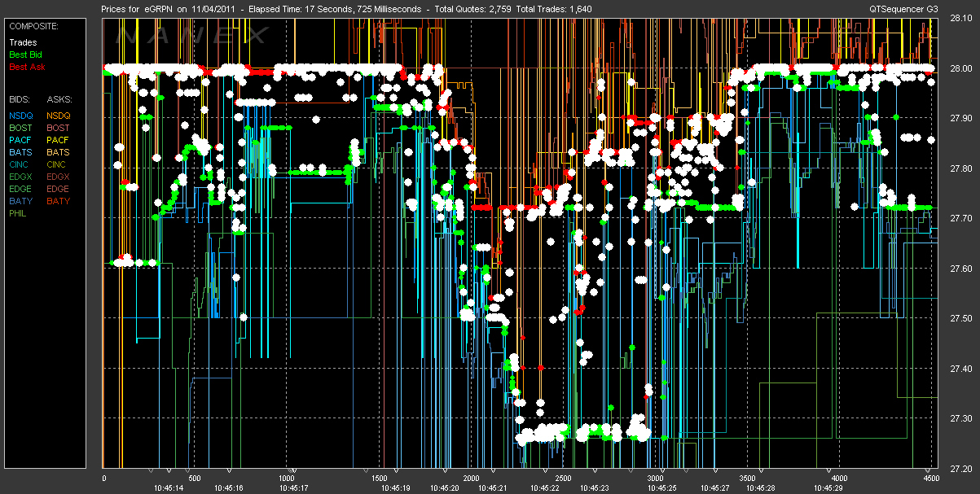Click the "Elapsed Time: 17 Seconds" text
Image resolution: width=980 pixels, height=494 pixels.
[292, 8]
